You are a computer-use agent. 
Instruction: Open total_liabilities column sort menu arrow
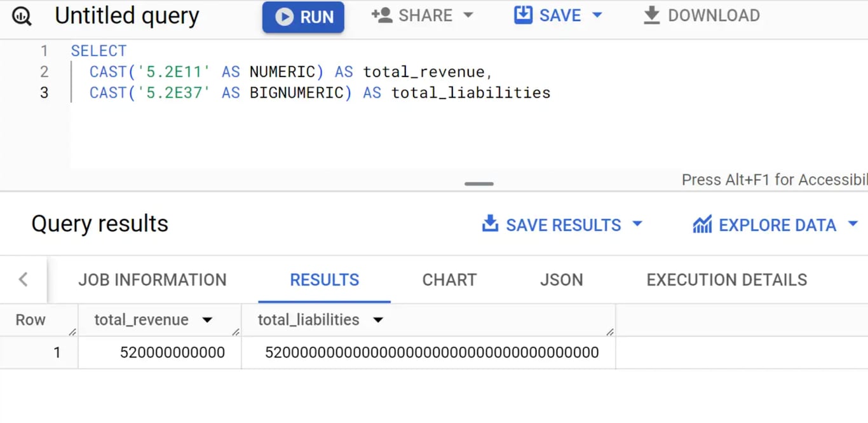click(378, 320)
